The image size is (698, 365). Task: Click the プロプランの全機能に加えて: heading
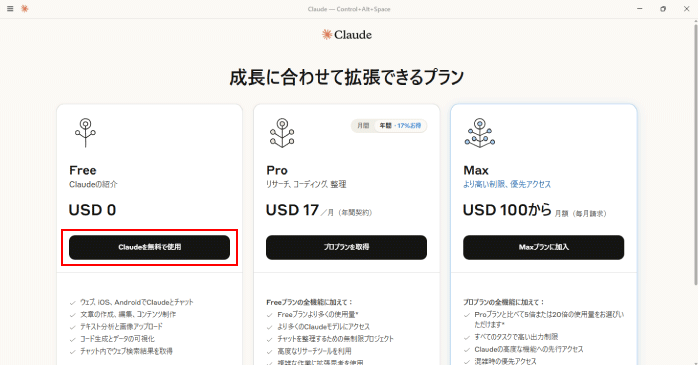(x=504, y=302)
